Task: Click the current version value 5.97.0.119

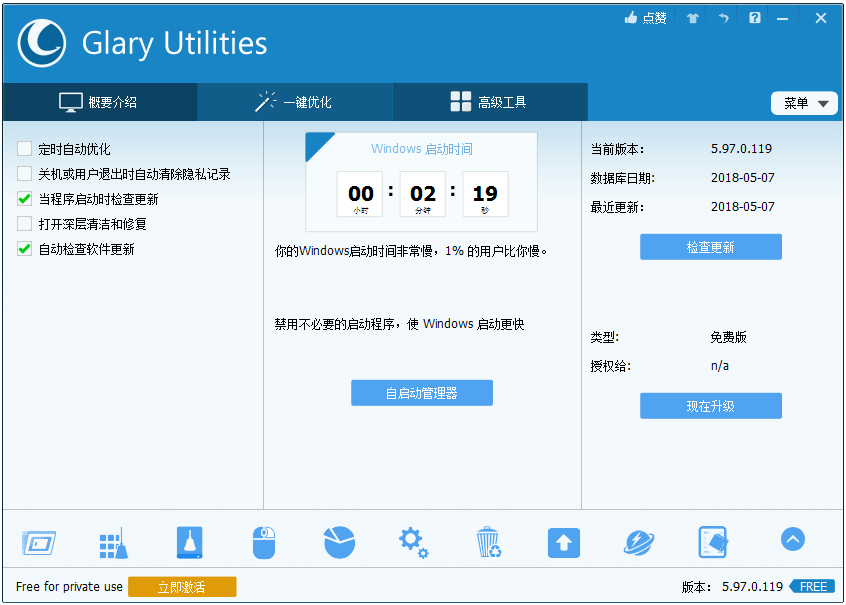Action: (741, 149)
